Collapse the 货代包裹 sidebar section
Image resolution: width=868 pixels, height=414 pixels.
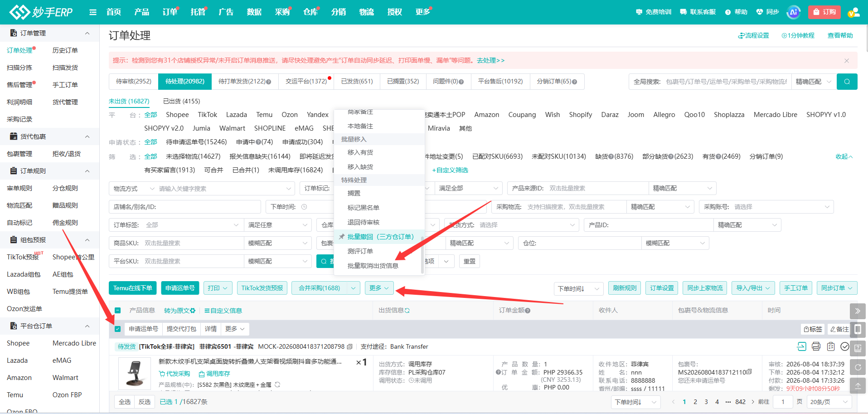click(87, 136)
